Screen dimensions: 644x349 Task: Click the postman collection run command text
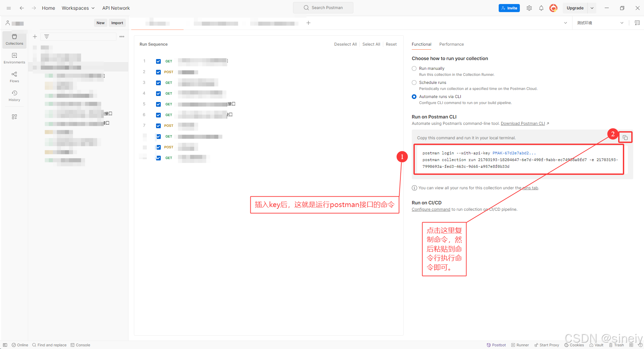[520, 163]
